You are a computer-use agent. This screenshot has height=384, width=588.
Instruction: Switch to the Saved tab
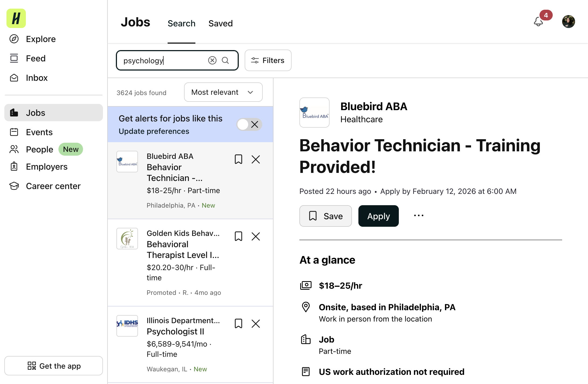pyautogui.click(x=220, y=23)
